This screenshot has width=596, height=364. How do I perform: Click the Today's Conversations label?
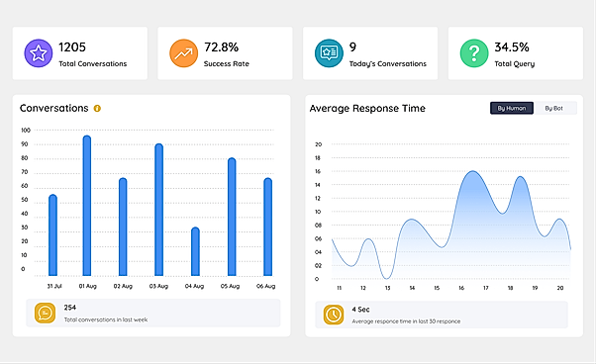click(388, 63)
